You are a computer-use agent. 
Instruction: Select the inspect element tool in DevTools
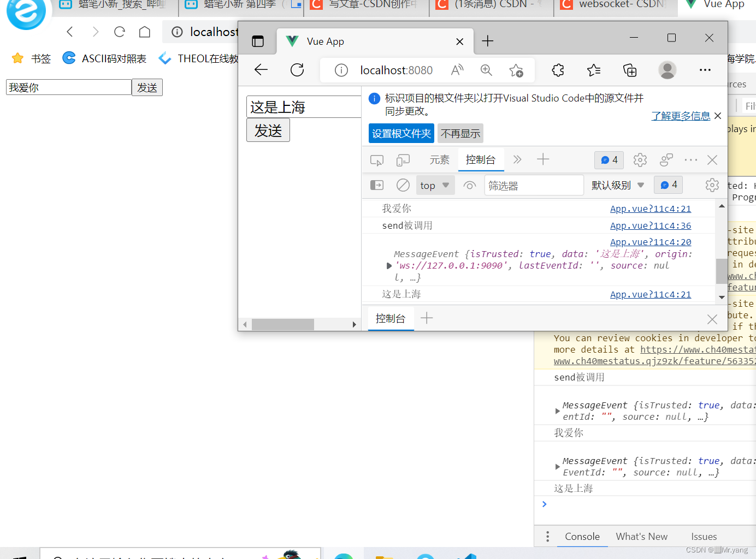pyautogui.click(x=377, y=160)
